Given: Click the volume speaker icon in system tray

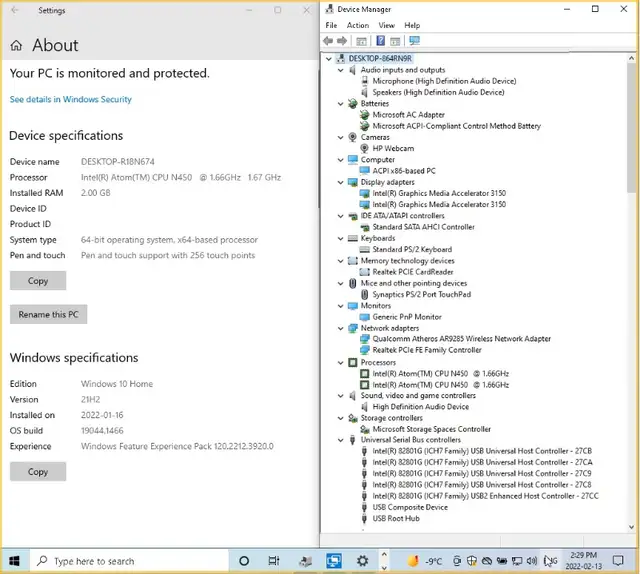Looking at the screenshot, I should click(x=532, y=561).
